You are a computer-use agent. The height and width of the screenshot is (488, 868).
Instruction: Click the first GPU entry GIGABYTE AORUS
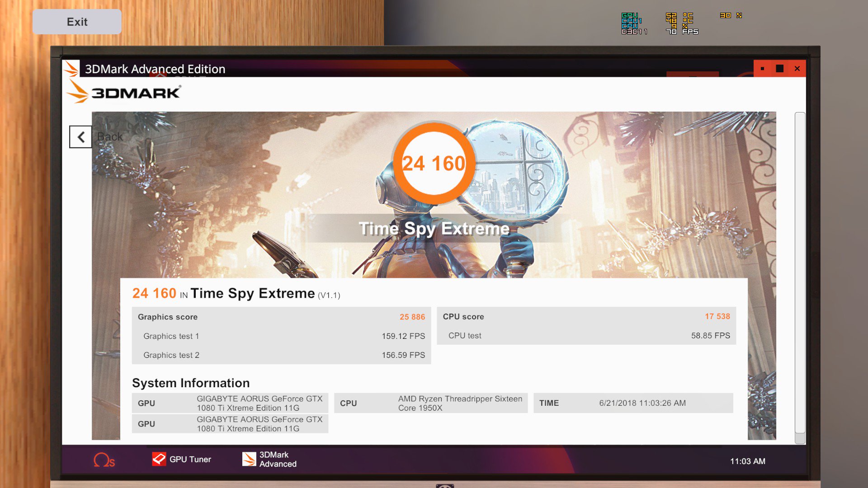[230, 403]
